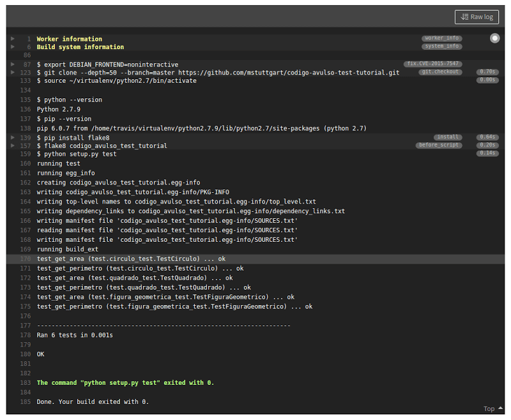Toggle the auto-scroll circle indicator
The height and width of the screenshot is (420, 511).
(x=495, y=38)
